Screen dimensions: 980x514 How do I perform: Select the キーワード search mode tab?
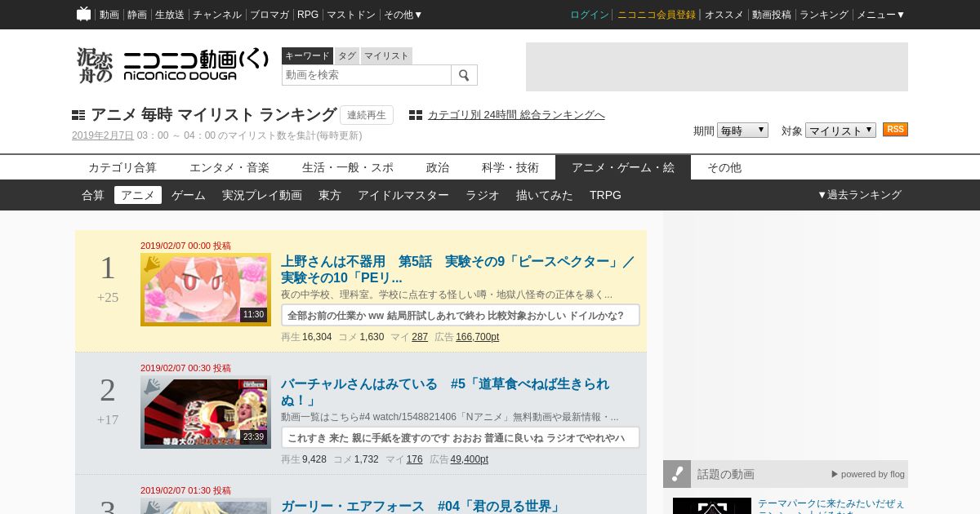[307, 55]
